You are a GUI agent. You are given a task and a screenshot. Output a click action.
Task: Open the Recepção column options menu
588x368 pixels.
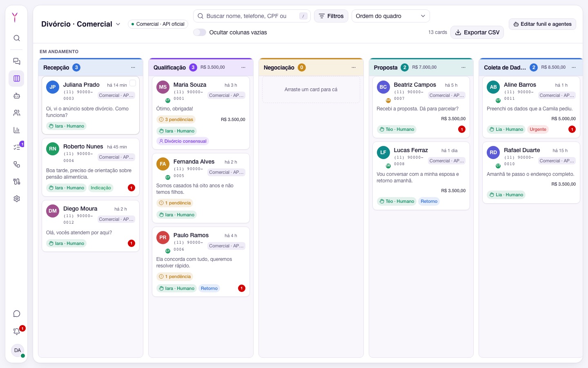pyautogui.click(x=133, y=67)
